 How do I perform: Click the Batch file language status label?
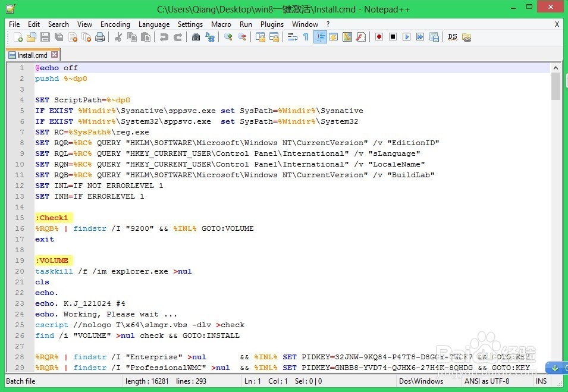(21, 381)
